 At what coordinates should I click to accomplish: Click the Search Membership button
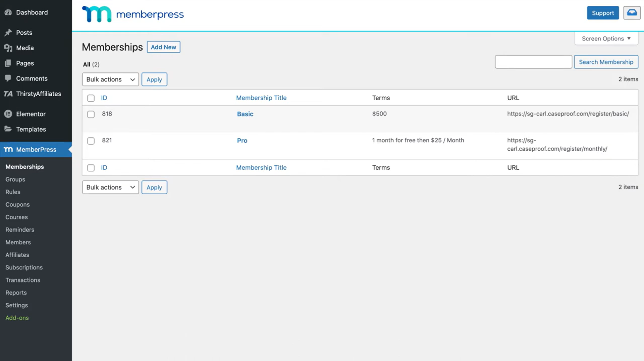pos(606,62)
